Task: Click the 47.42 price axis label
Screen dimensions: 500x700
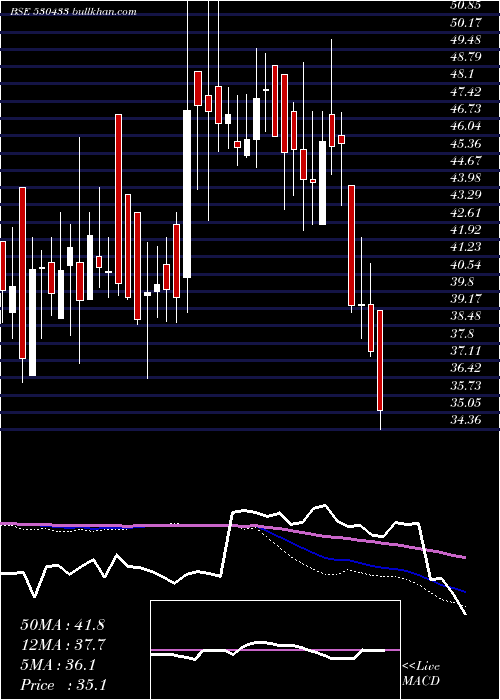Action: (x=466, y=92)
